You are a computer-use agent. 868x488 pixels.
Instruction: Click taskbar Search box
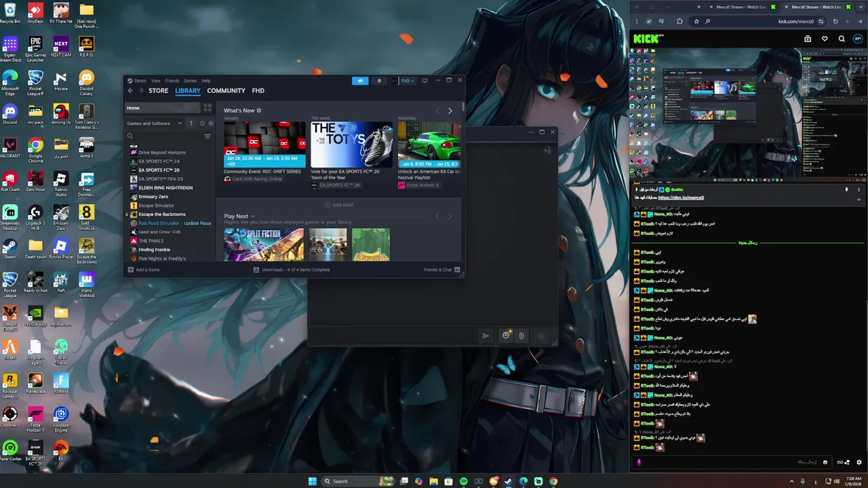357,481
